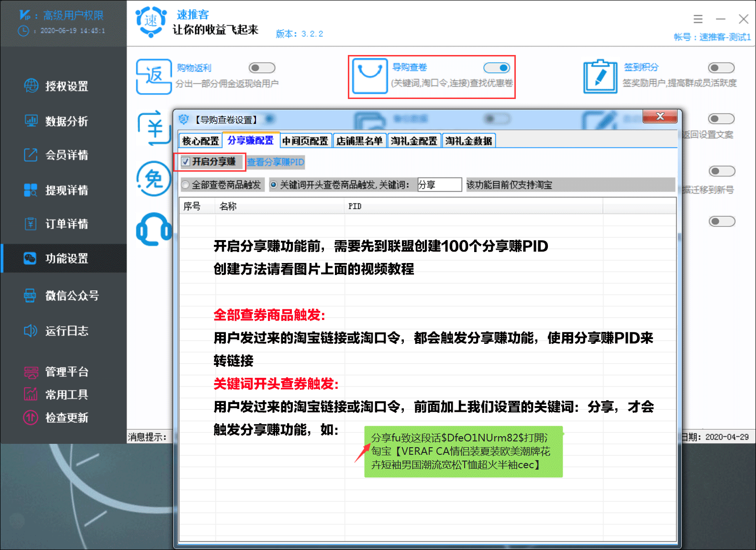Click the circular 免 icon
Image resolution: width=756 pixels, height=550 pixels.
154,179
